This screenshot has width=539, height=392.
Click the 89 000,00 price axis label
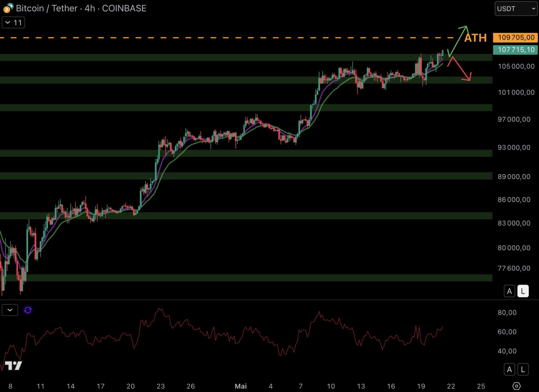coord(514,177)
